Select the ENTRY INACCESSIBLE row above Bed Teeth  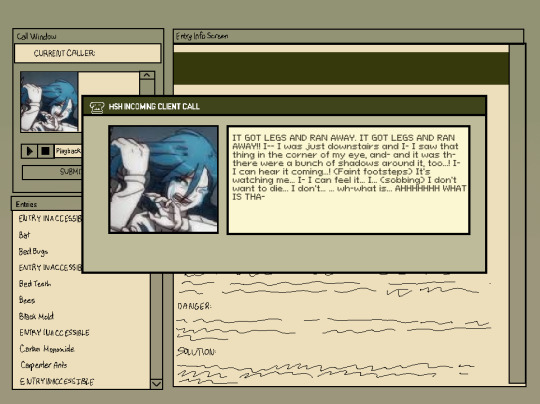click(x=50, y=268)
